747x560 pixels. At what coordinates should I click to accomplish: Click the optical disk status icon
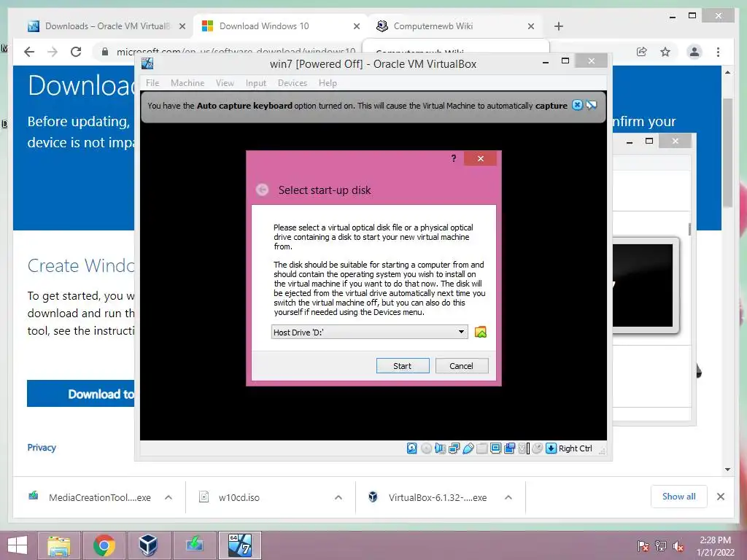(x=426, y=448)
